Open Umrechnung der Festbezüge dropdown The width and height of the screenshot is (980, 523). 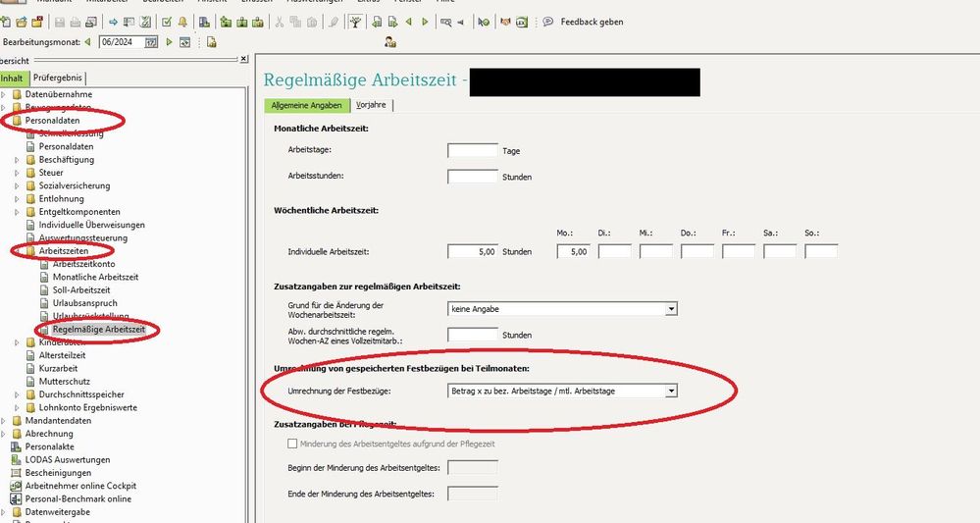671,392
